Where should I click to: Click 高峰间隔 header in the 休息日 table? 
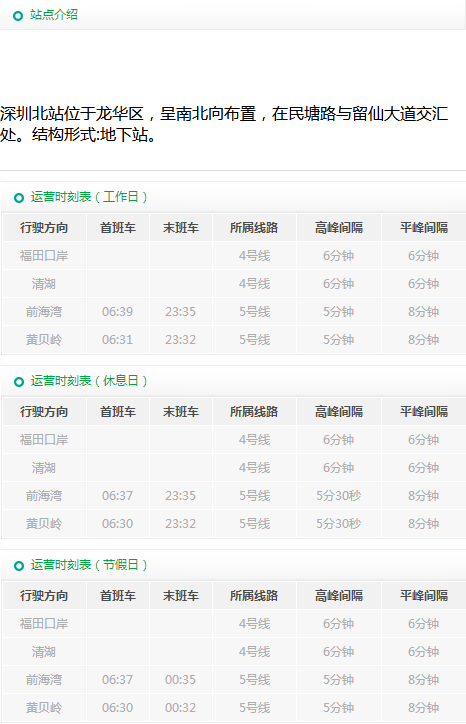[339, 411]
